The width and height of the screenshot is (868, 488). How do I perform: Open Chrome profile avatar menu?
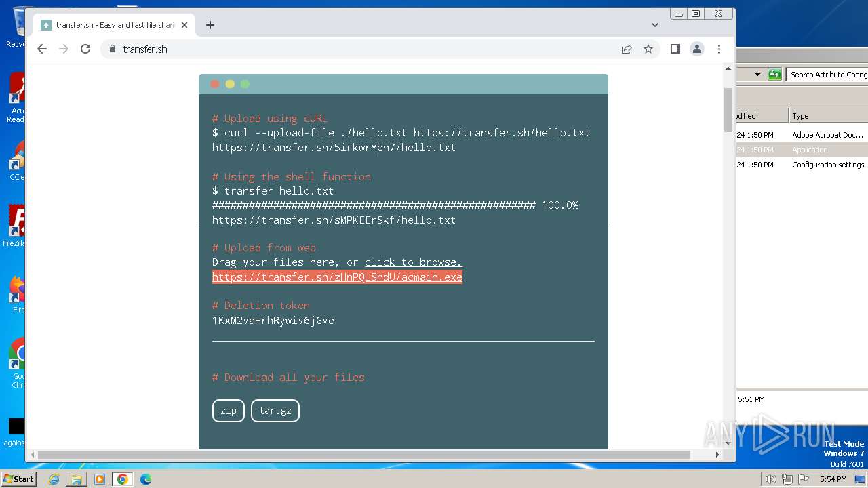(x=697, y=49)
